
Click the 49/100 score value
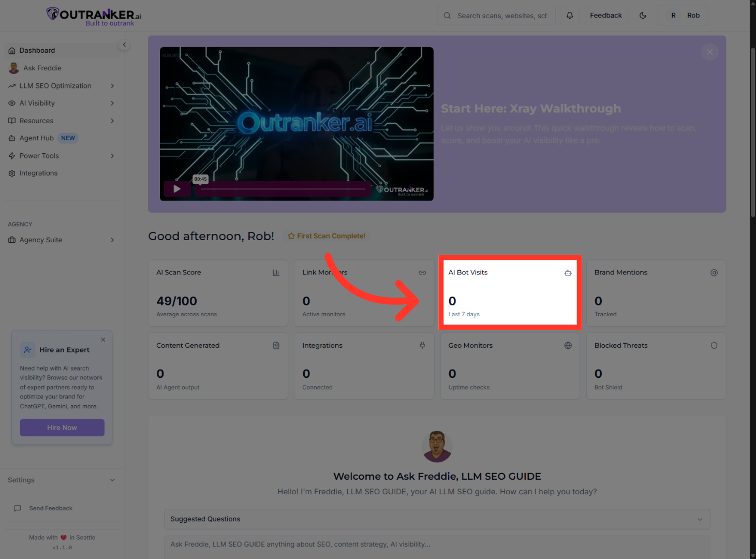pos(177,301)
